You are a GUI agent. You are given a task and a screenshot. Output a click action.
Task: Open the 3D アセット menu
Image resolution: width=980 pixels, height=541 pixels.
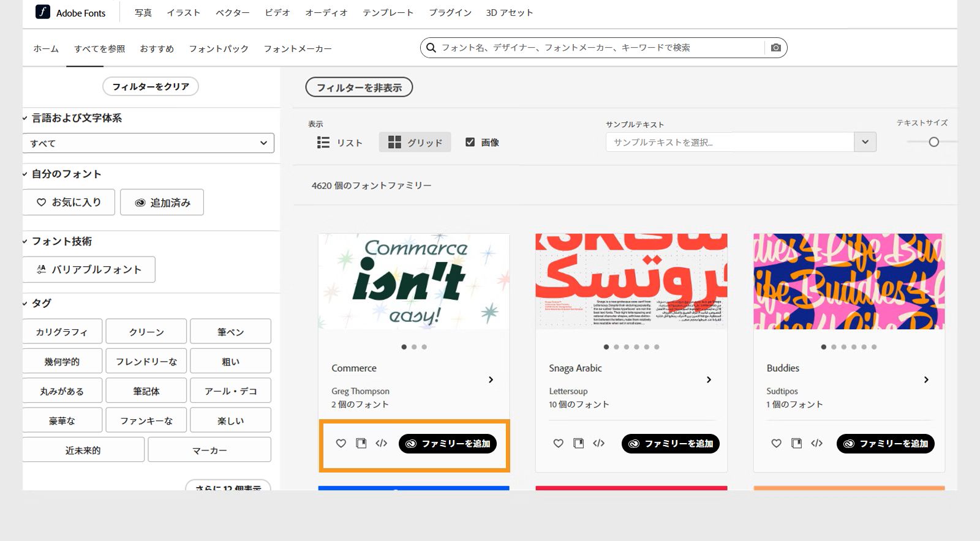[510, 12]
